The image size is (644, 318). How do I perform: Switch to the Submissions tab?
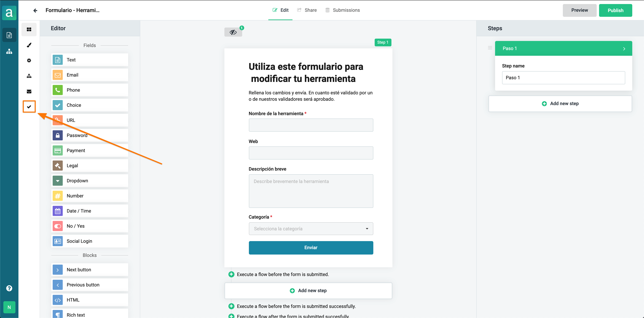point(342,10)
